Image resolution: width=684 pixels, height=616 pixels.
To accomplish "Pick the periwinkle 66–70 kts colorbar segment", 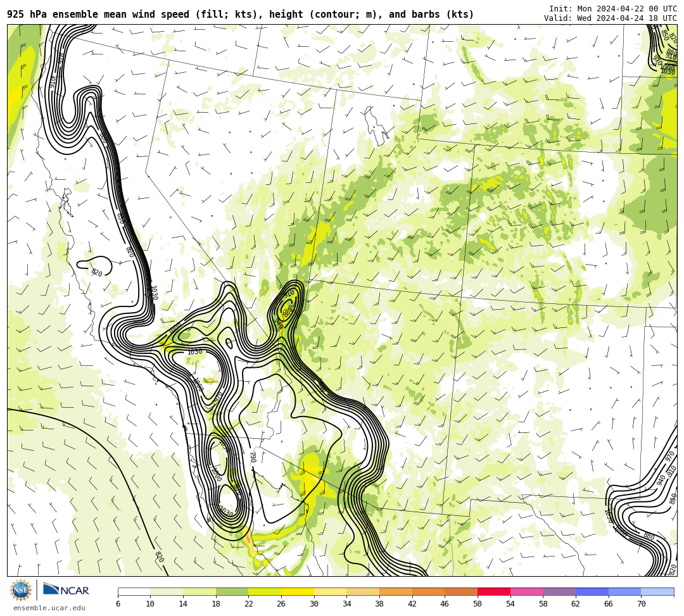I will coord(625,591).
